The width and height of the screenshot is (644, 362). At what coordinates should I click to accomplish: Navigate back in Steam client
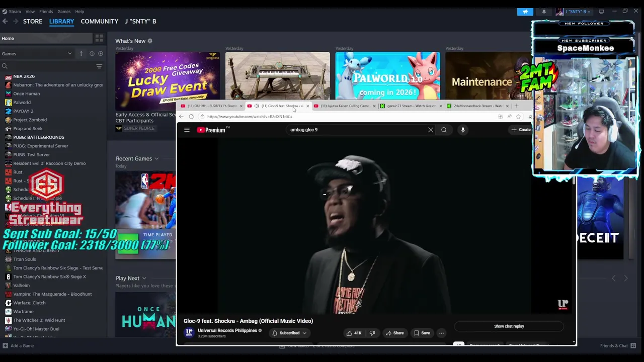click(5, 21)
